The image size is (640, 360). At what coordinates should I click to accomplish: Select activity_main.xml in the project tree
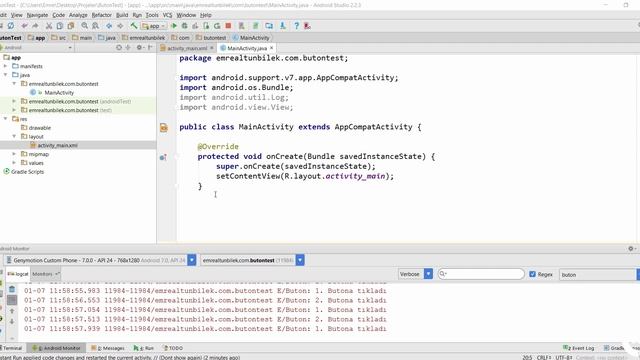pyautogui.click(x=57, y=145)
